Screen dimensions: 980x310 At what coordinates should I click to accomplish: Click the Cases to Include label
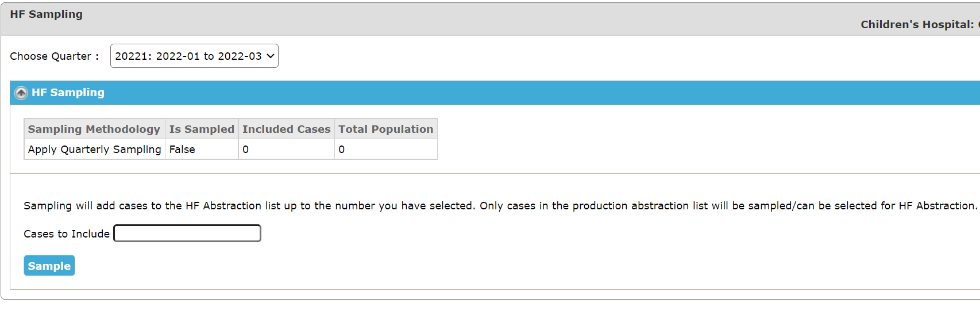click(x=67, y=234)
